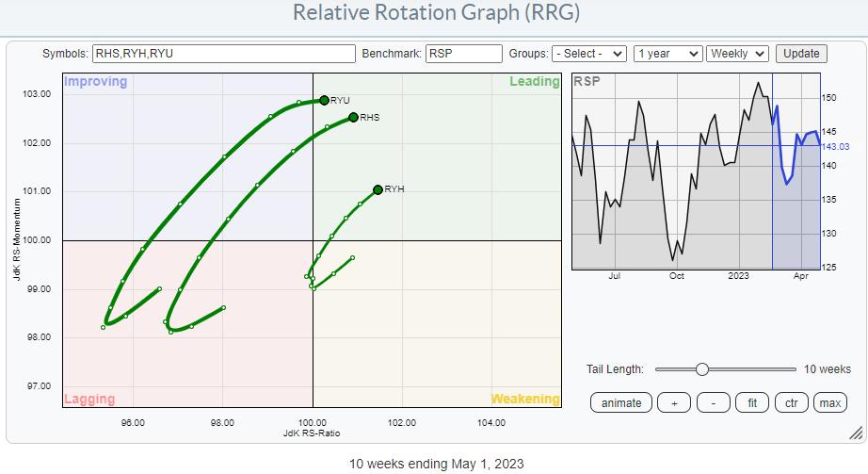Click the Symbols input field

(223, 54)
